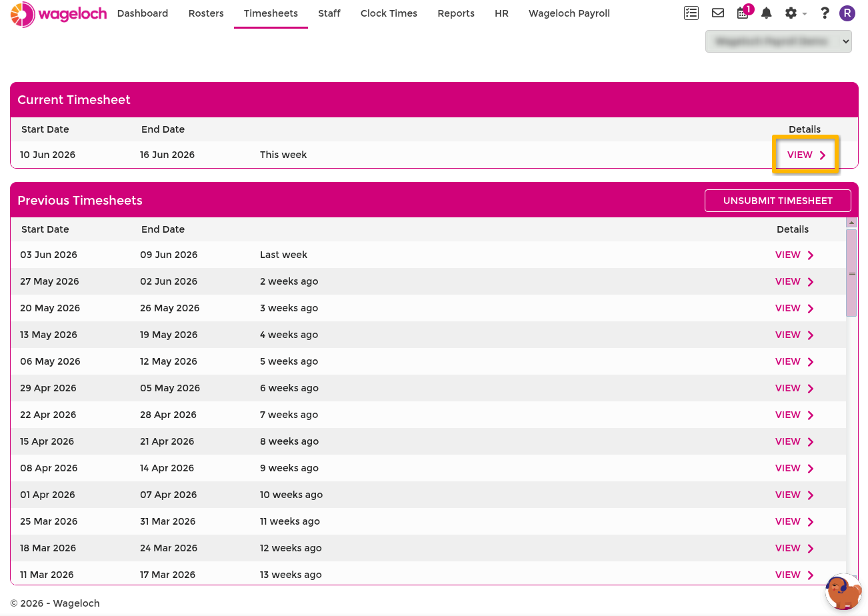This screenshot has width=868, height=616.
Task: Click the Previous Timesheets heading
Action: 80,201
